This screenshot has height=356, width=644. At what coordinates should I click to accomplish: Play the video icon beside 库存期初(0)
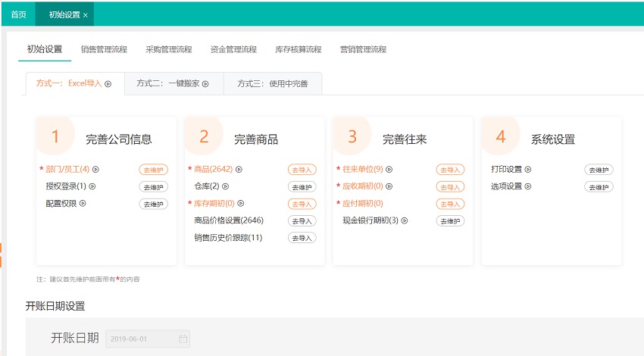pyautogui.click(x=241, y=203)
